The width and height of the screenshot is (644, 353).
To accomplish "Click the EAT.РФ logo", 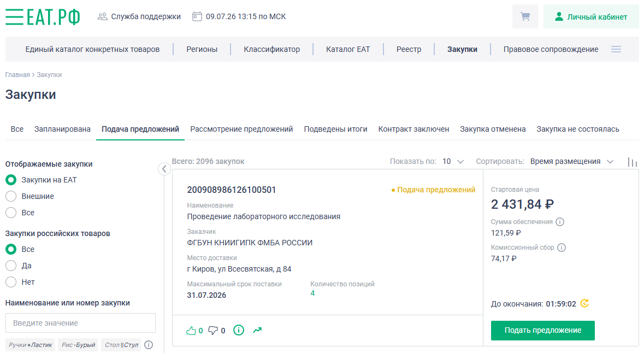I will pyautogui.click(x=54, y=17).
